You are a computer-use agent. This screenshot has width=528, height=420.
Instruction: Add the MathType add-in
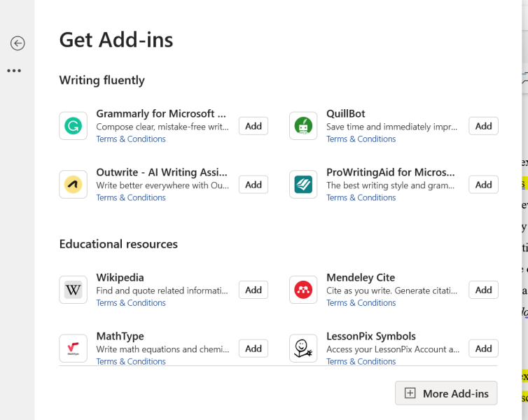[x=253, y=349]
